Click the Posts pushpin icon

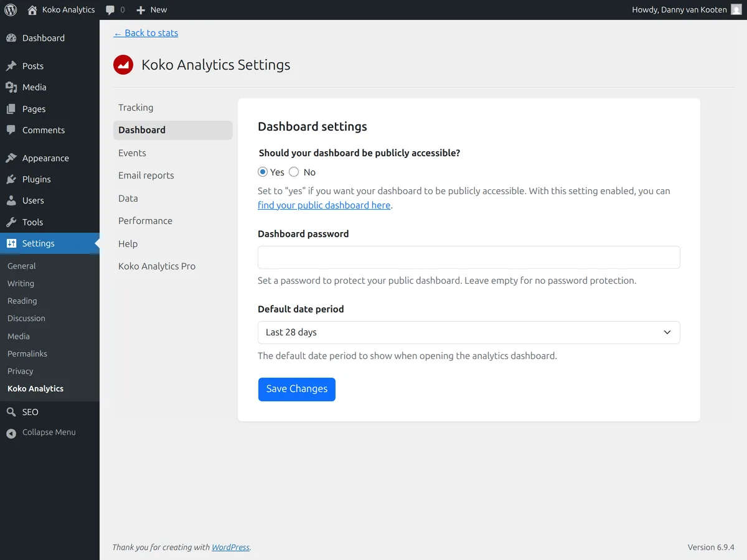coord(11,66)
